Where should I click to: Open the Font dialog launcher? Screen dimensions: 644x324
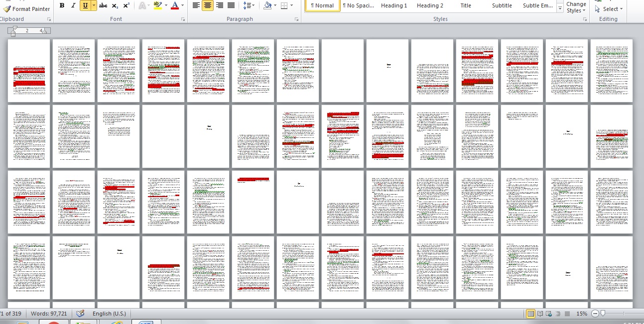click(x=183, y=19)
